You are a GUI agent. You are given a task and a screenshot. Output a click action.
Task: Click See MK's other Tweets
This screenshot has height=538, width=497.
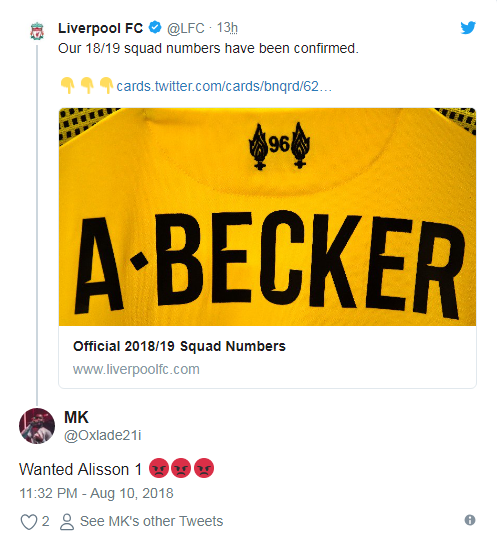151,522
